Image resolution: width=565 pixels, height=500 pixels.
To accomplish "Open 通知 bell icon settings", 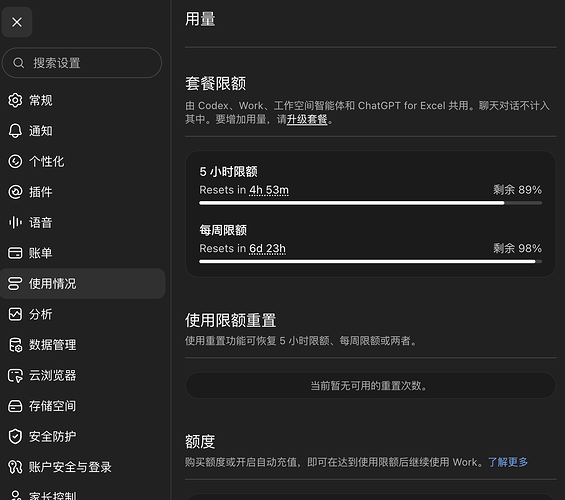I will click(x=15, y=131).
